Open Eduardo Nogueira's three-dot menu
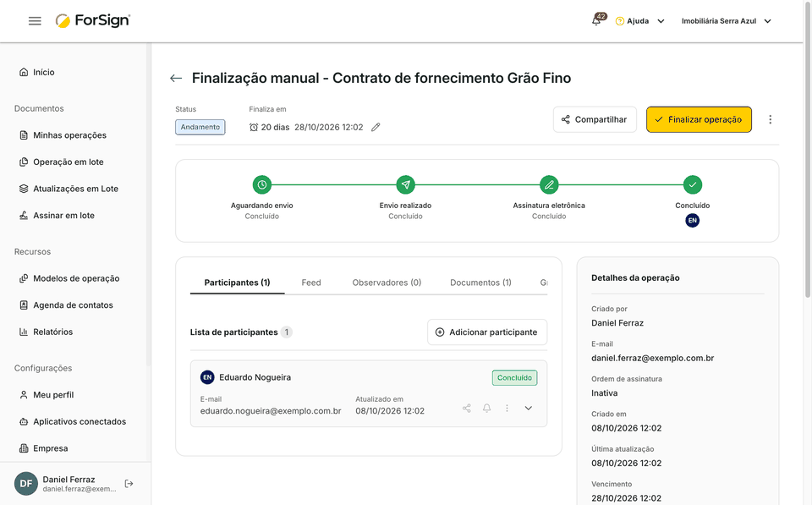Screen dimensions: 812x505 (507, 408)
